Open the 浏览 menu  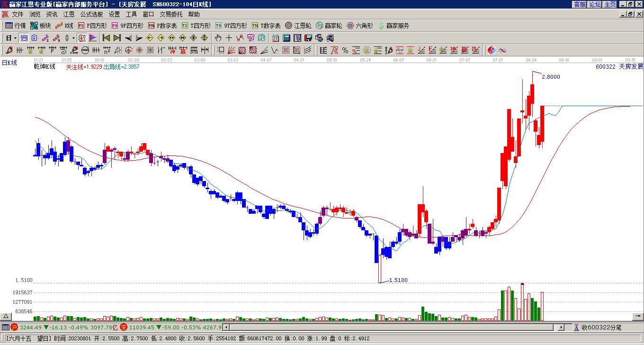35,14
